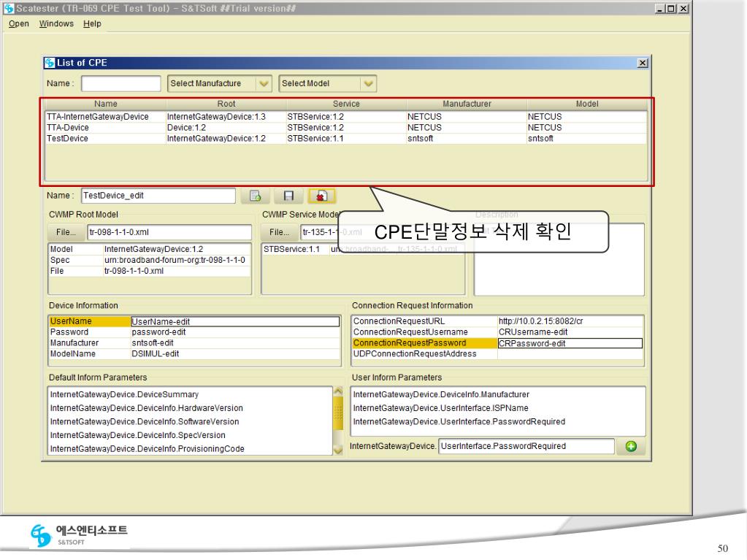
Task: Open the Open menu
Action: [x=18, y=24]
